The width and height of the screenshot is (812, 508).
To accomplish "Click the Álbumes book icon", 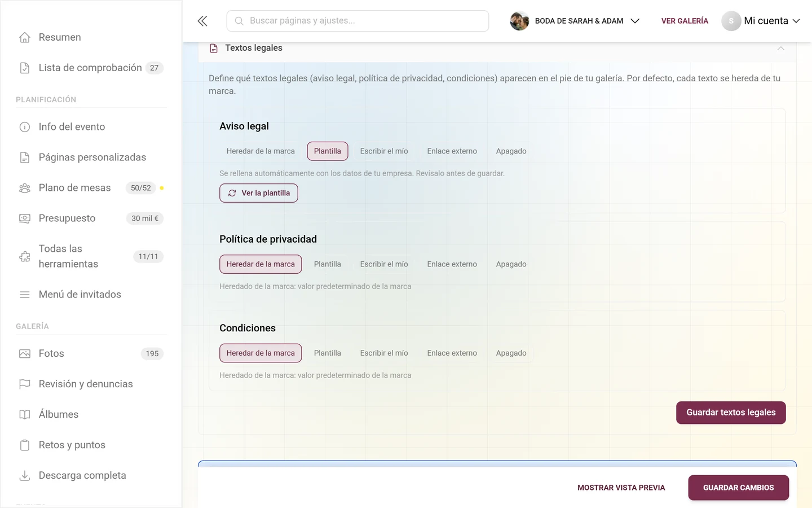I will tap(25, 415).
